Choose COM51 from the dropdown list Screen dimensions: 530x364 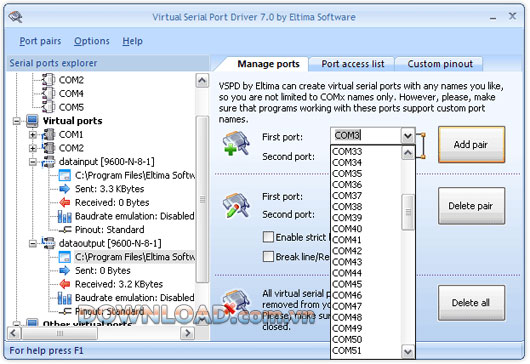[366, 350]
